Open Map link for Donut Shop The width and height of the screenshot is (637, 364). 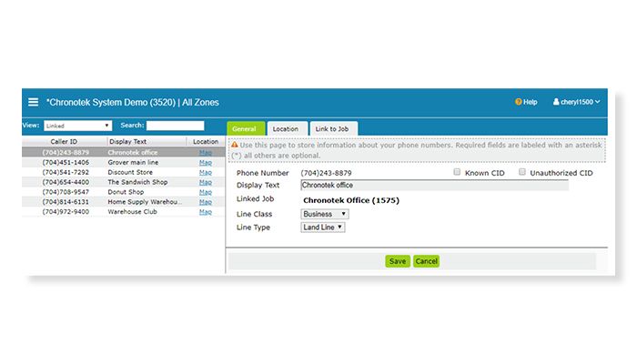[x=206, y=192]
